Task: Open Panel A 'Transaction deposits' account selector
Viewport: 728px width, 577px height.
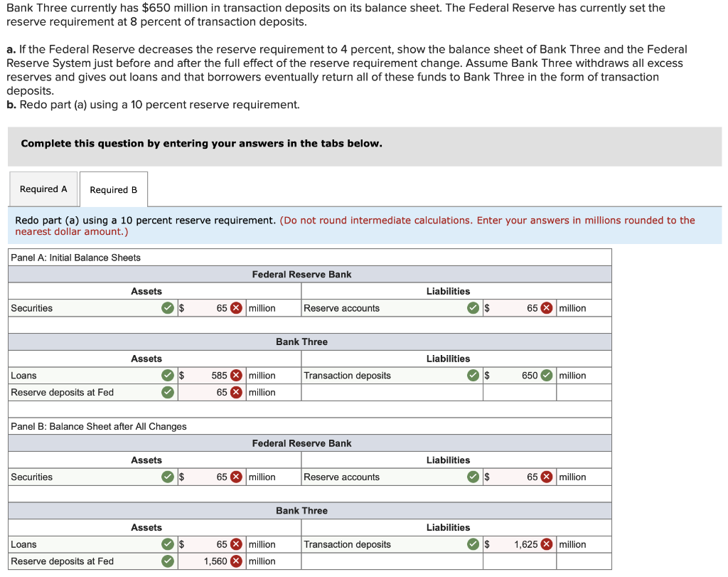Action: [x=392, y=376]
